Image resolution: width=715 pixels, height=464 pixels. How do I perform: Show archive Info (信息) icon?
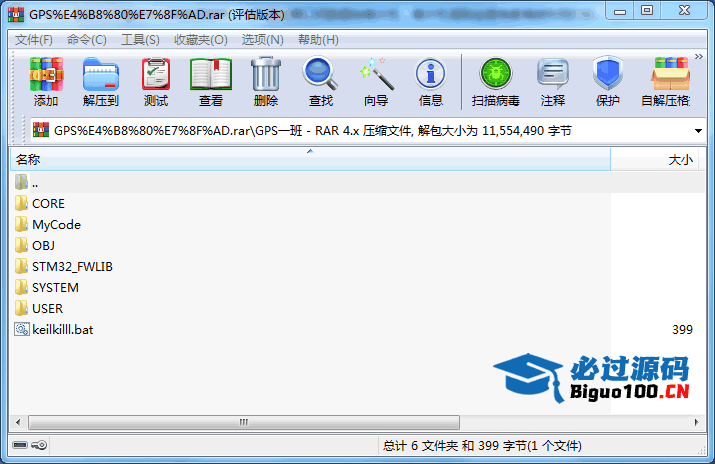(x=430, y=74)
